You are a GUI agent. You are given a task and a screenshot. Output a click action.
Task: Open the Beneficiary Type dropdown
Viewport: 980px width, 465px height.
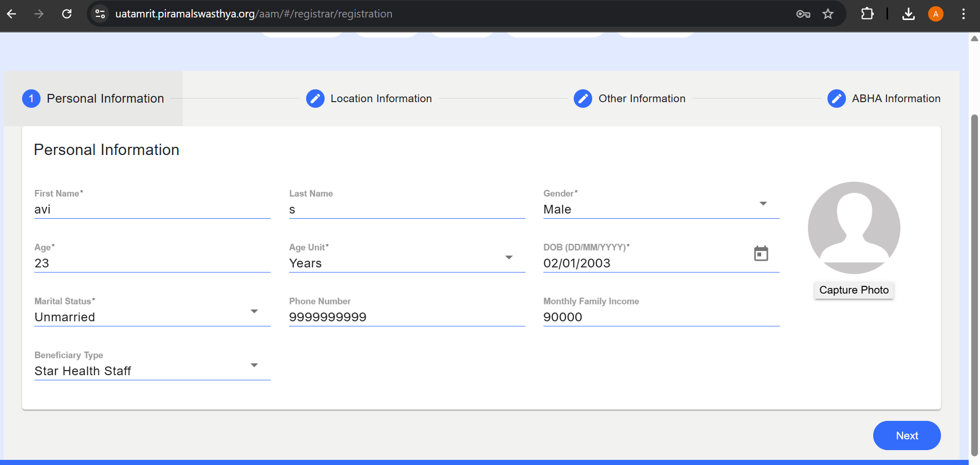254,365
